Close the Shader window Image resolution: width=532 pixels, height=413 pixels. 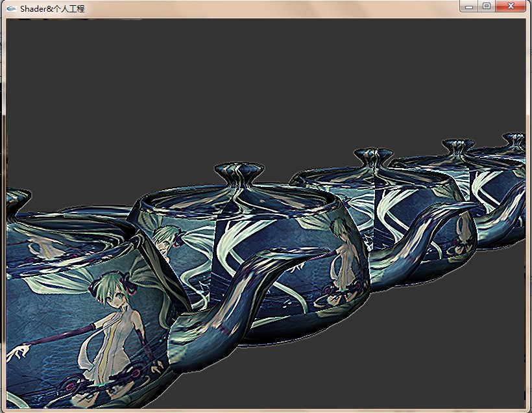(x=511, y=6)
